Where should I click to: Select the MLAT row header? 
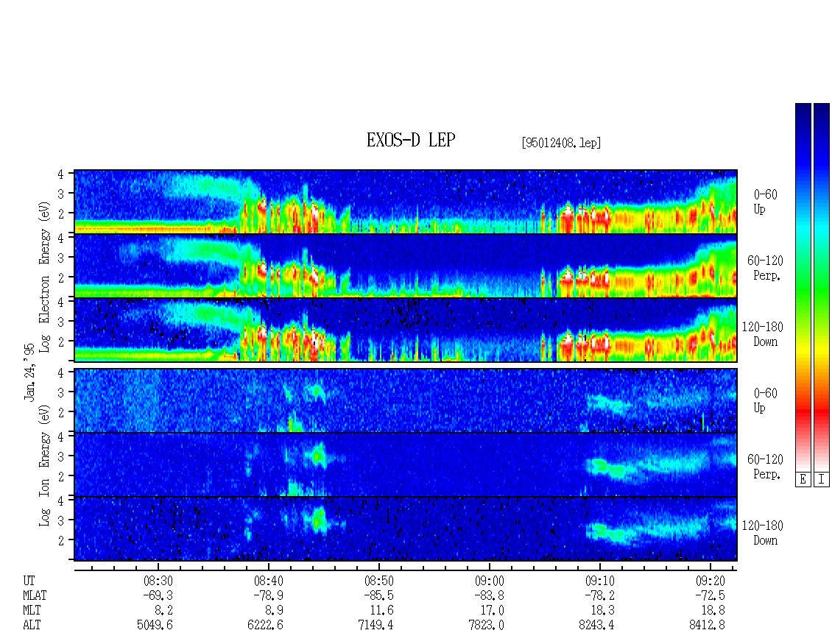point(35,595)
